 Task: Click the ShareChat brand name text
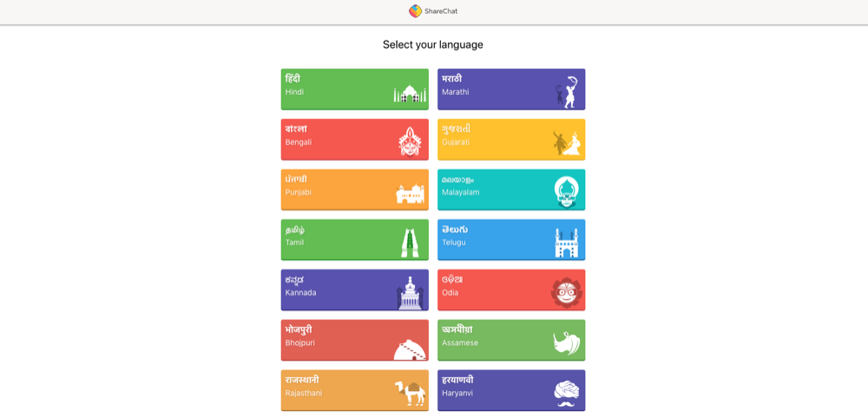point(441,11)
